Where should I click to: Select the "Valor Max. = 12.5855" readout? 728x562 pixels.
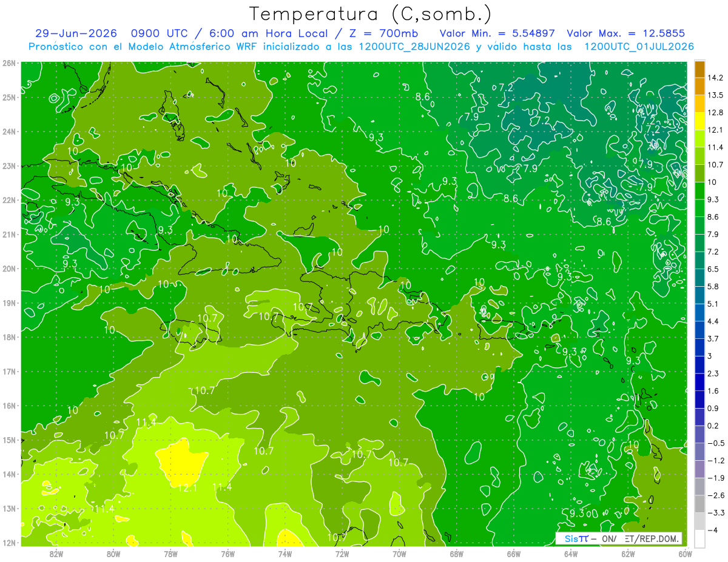[626, 33]
